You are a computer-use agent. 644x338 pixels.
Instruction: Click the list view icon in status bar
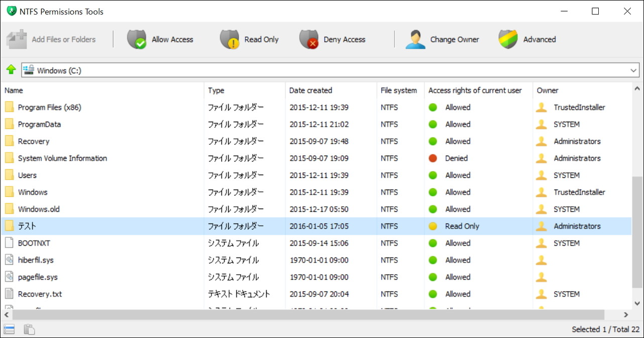pos(8,329)
